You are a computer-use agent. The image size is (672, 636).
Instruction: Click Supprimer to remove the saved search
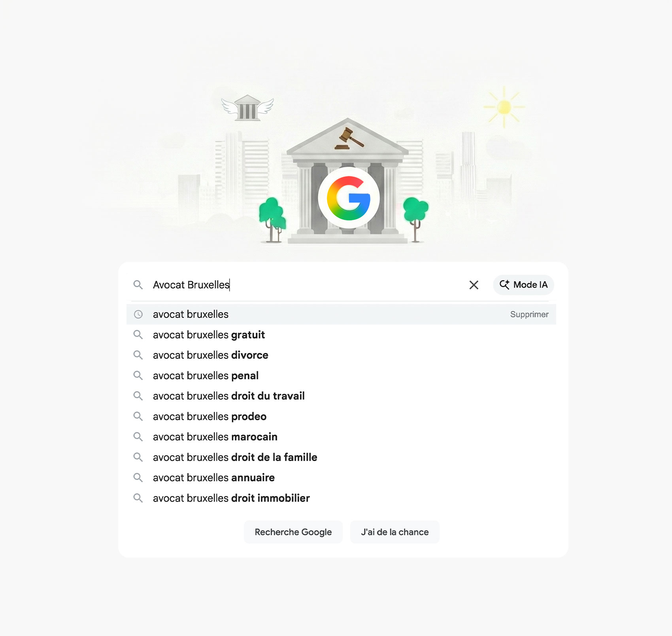click(529, 314)
